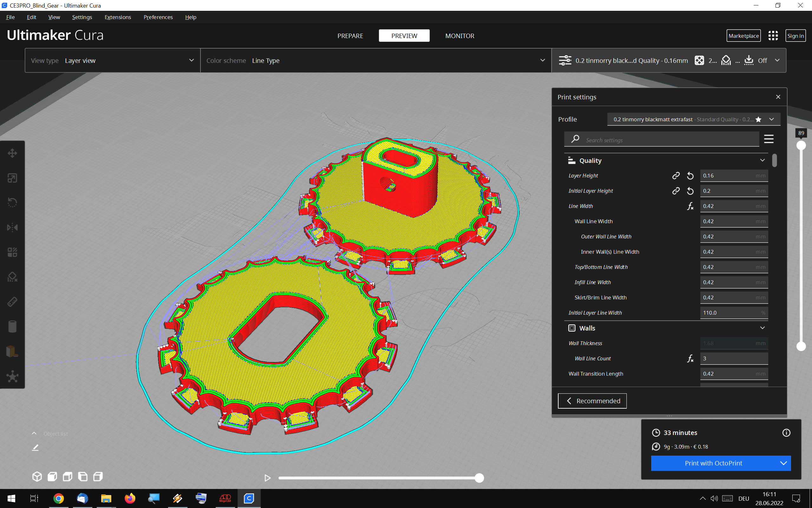
Task: Click the layer slider top handle
Action: (801, 145)
